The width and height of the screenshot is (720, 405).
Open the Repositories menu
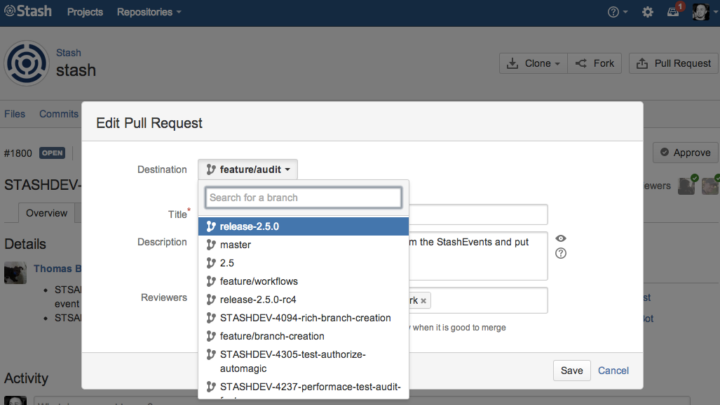point(149,12)
